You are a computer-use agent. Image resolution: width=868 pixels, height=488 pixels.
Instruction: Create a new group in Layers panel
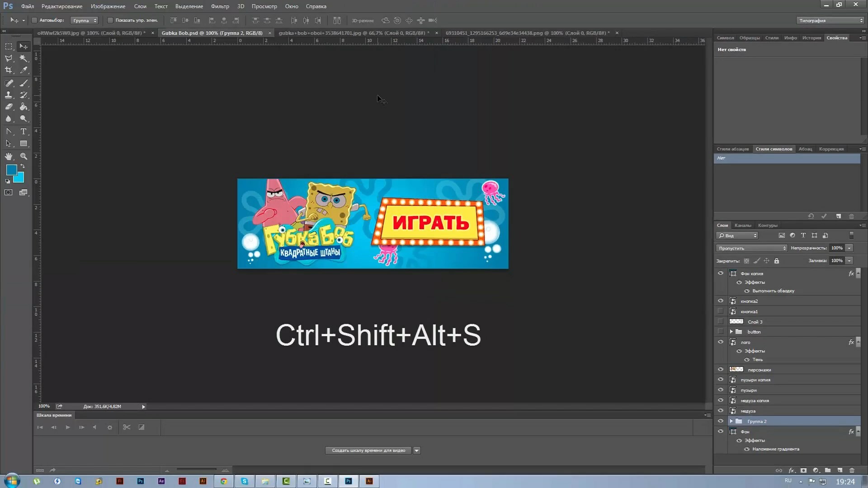click(828, 470)
